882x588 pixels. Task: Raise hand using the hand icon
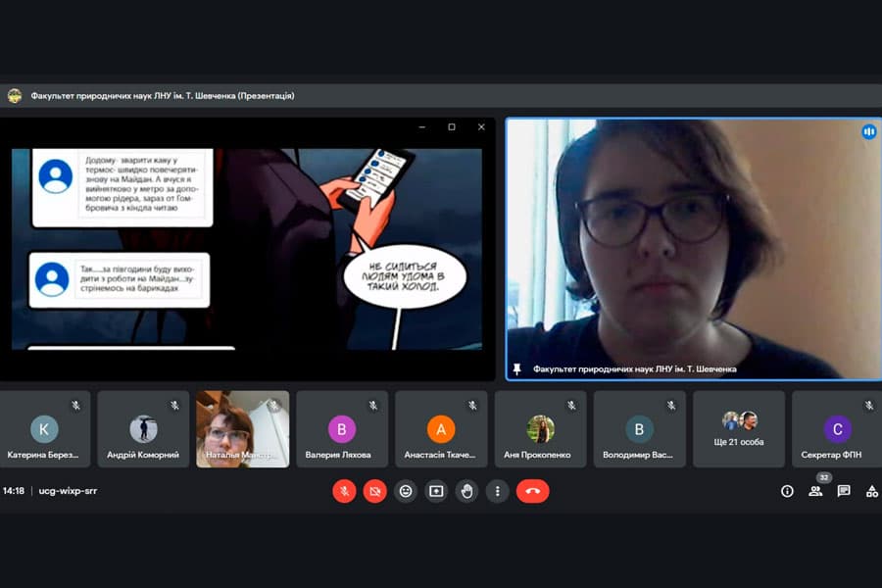tap(466, 491)
